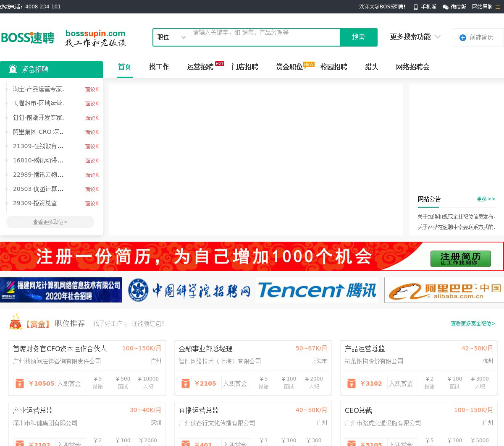The image size is (504, 446).
Task: Open the 更多>> announcements link
Action: tap(486, 199)
